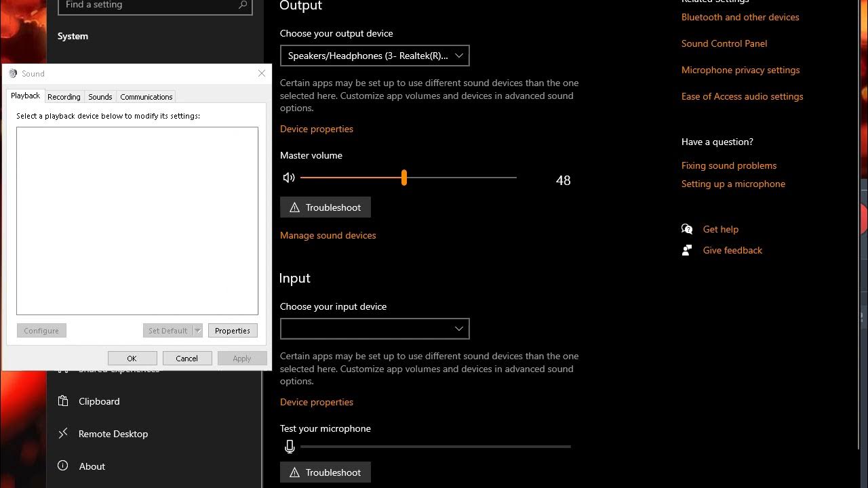868x488 pixels.
Task: Switch to the Sounds tab
Action: (100, 97)
